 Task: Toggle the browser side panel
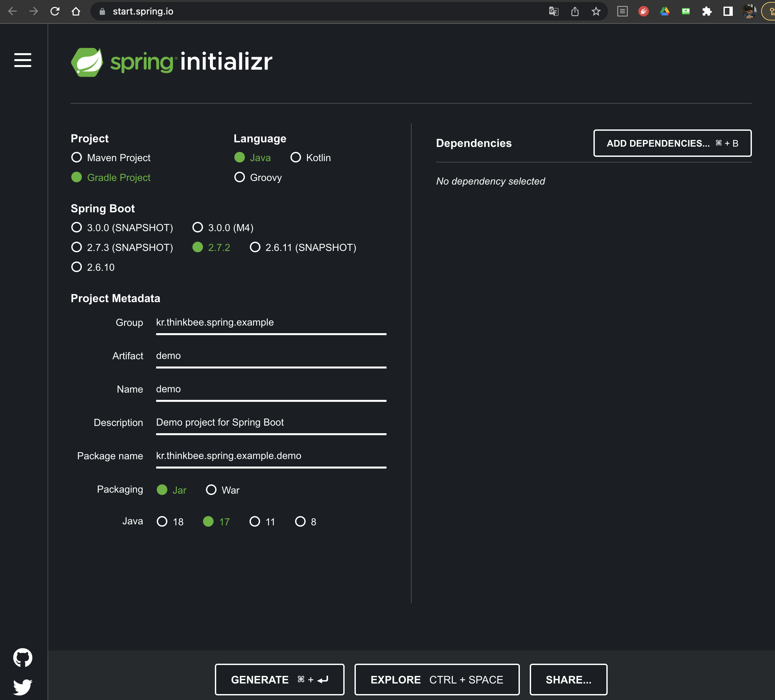[x=728, y=12]
